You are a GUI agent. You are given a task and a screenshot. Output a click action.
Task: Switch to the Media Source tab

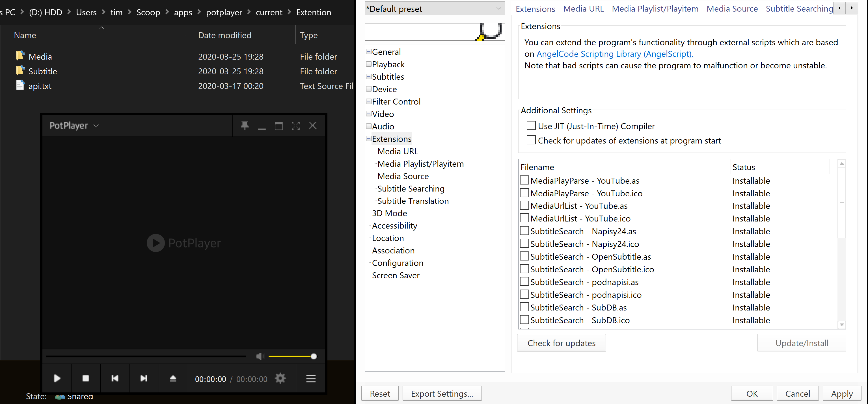click(732, 8)
